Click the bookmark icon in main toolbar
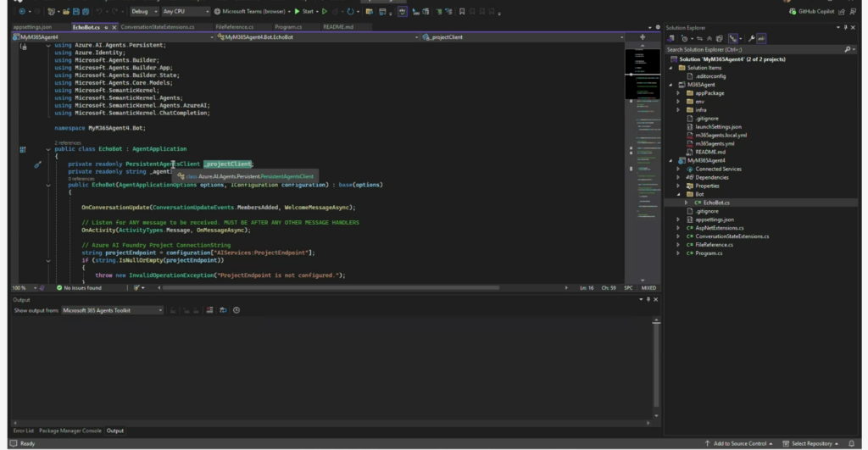The width and height of the screenshot is (868, 450). (x=462, y=11)
